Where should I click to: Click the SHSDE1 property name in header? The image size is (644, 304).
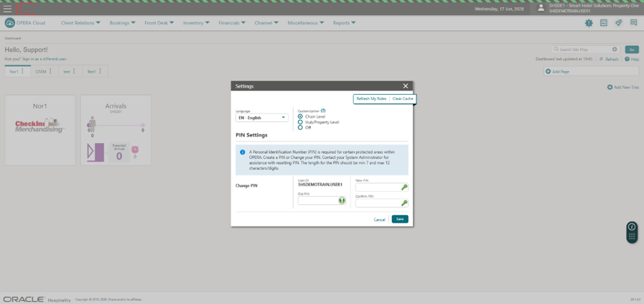594,6
